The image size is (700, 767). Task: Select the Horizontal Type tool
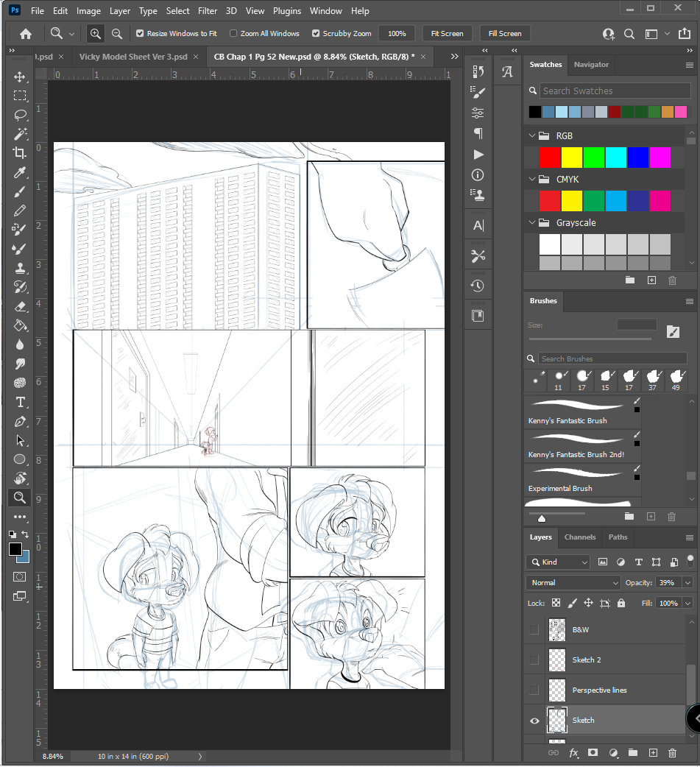tap(20, 402)
